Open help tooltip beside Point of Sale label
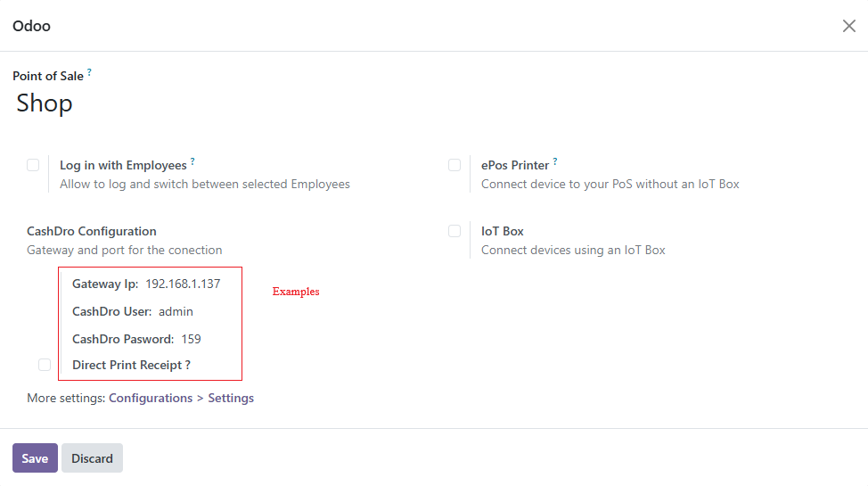The height and width of the screenshot is (486, 868). pyautogui.click(x=89, y=72)
